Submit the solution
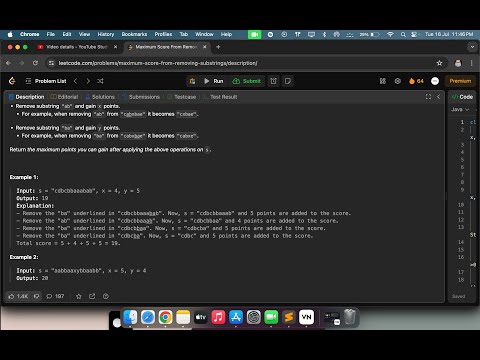 pos(247,81)
